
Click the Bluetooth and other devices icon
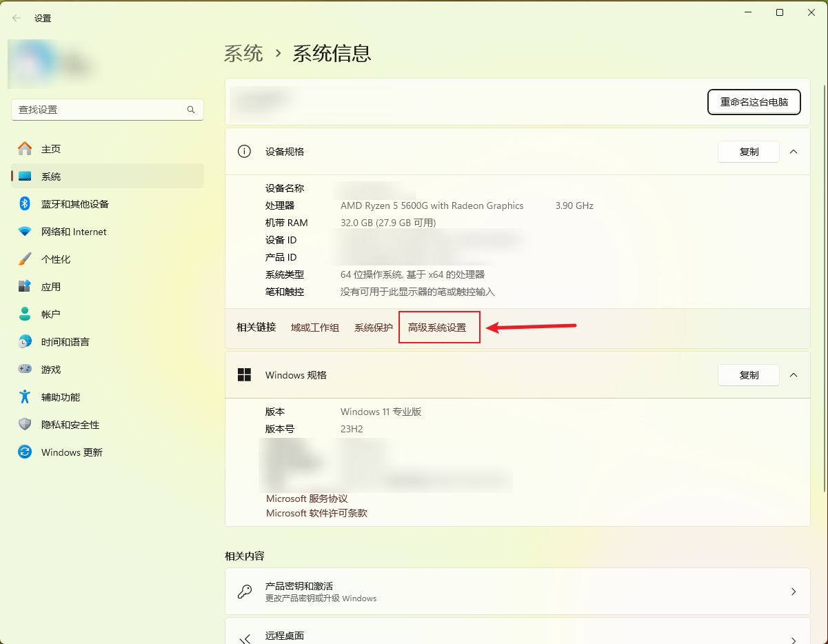25,204
